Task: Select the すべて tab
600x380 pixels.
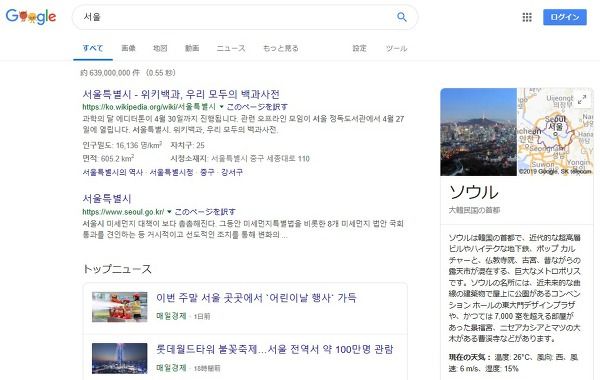Action: [x=93, y=48]
